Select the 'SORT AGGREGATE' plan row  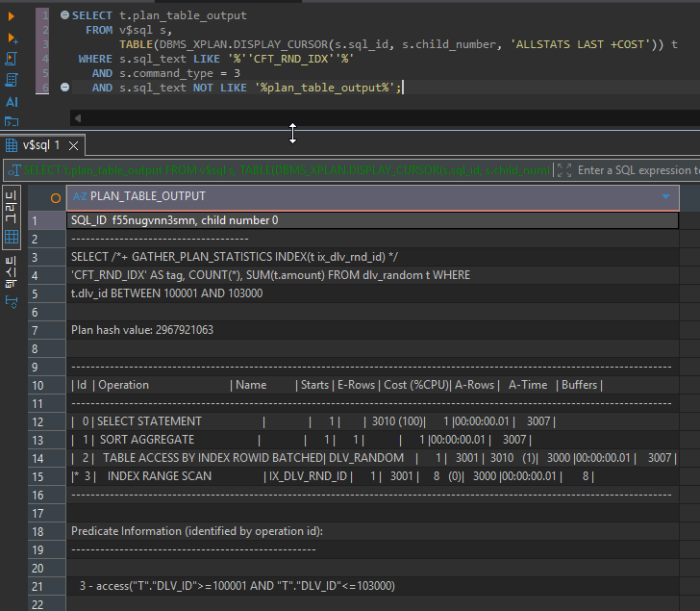coord(372,440)
